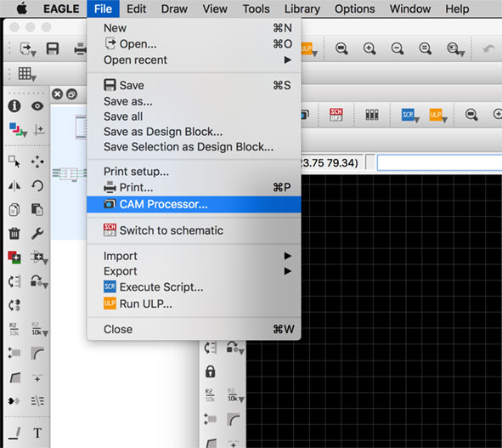Click the Zoom to fit icon
Viewport: 502px width, 448px height.
tap(341, 48)
